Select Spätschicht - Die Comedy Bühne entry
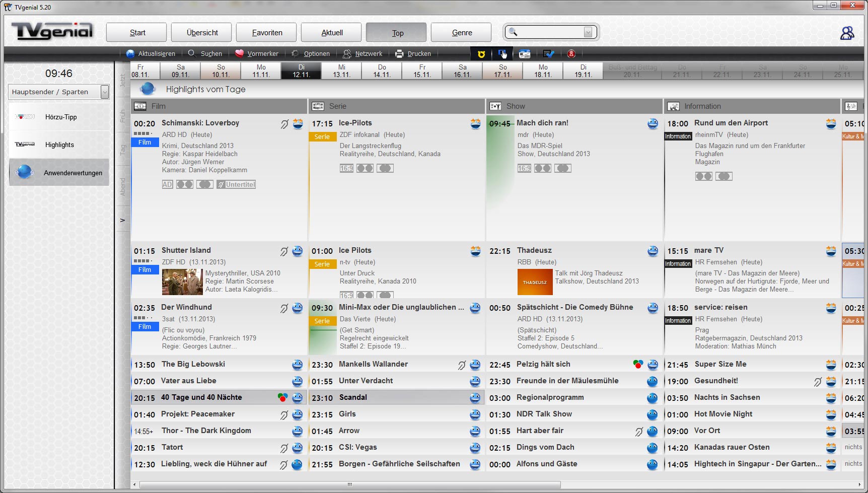 (574, 327)
